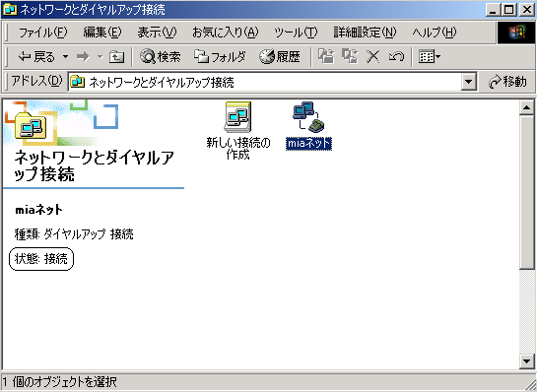The height and width of the screenshot is (392, 537).
Task: Open the お気に入り(A) menu
Action: 225,33
